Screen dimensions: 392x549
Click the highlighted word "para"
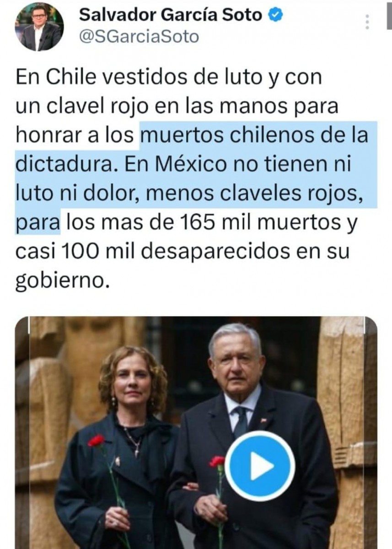pyautogui.click(x=38, y=224)
